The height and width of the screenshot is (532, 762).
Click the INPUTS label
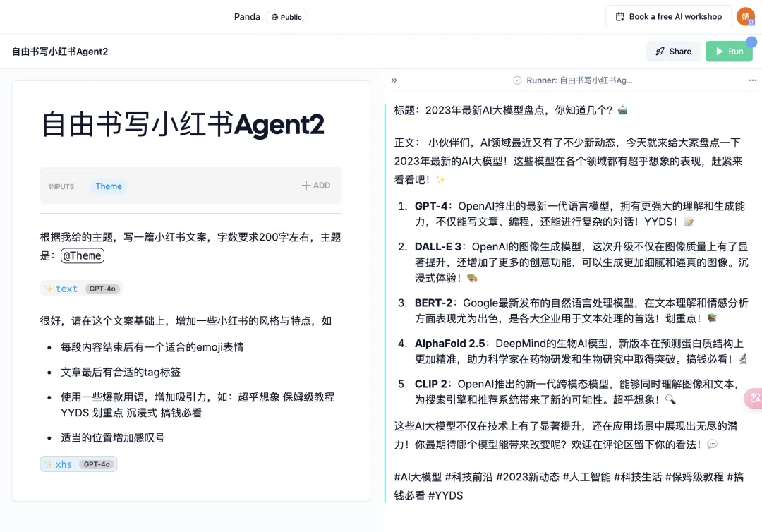[x=61, y=186]
